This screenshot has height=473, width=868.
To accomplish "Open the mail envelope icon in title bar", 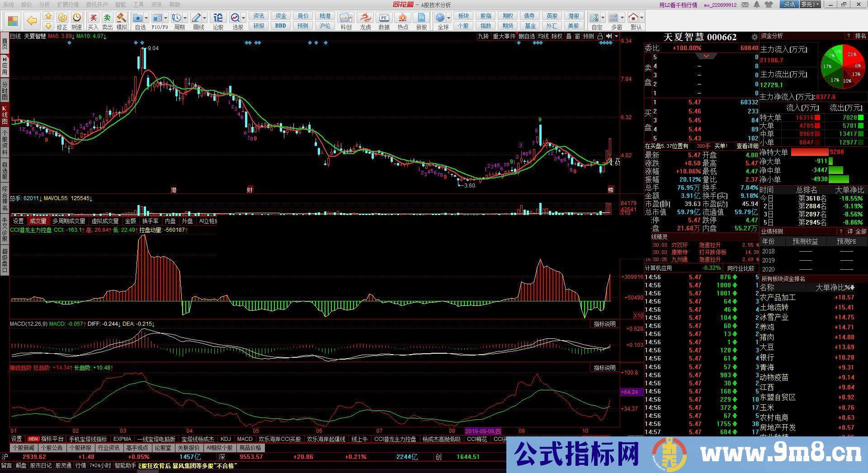I will pyautogui.click(x=746, y=5).
